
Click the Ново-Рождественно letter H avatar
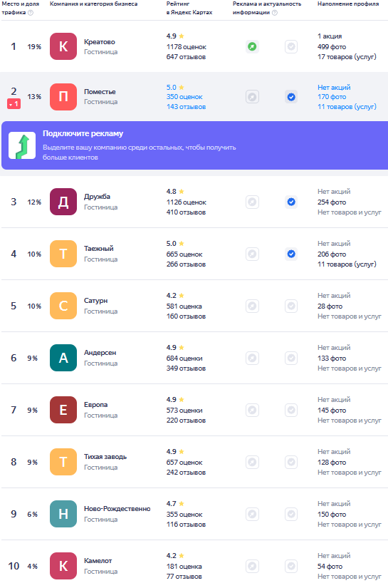(x=63, y=514)
